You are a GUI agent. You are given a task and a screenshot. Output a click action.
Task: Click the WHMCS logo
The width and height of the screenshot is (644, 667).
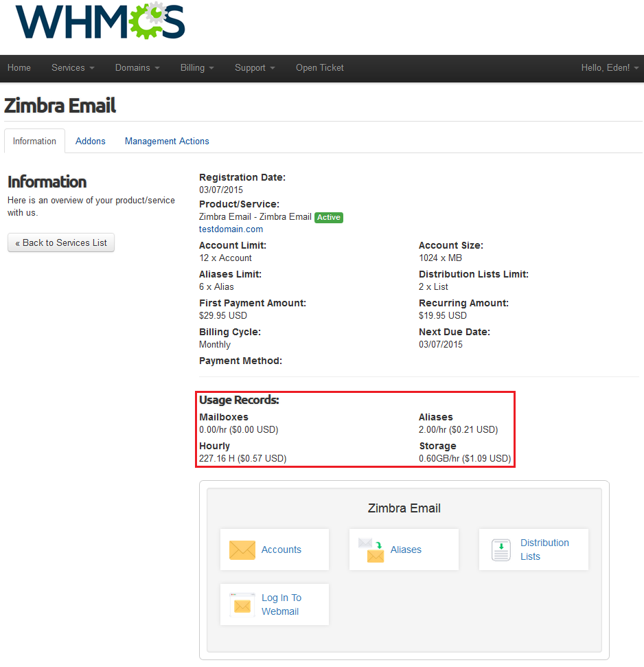coord(100,21)
